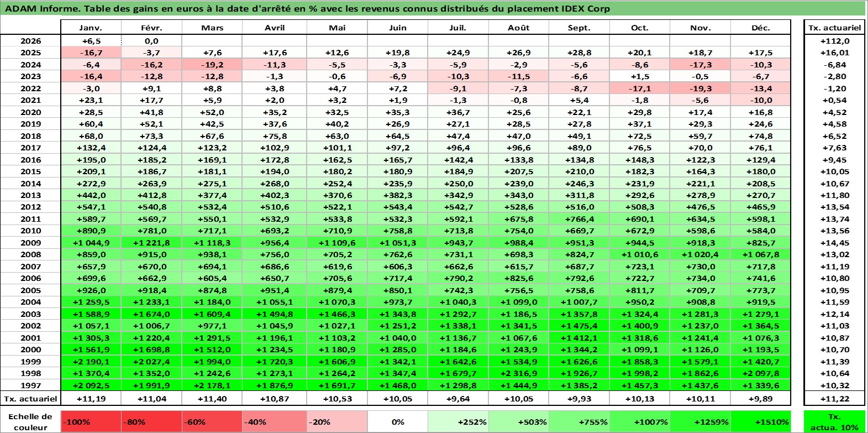Click the '-16,7' cell for January 2025
Viewport: 868px width, 433px height.
(91, 53)
